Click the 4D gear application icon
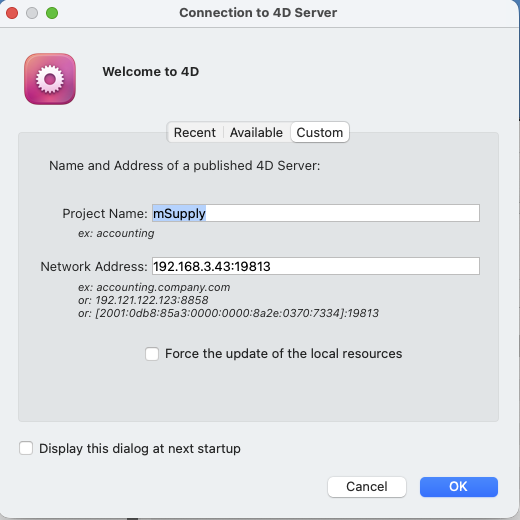Image resolution: width=520 pixels, height=520 pixels. (x=50, y=79)
